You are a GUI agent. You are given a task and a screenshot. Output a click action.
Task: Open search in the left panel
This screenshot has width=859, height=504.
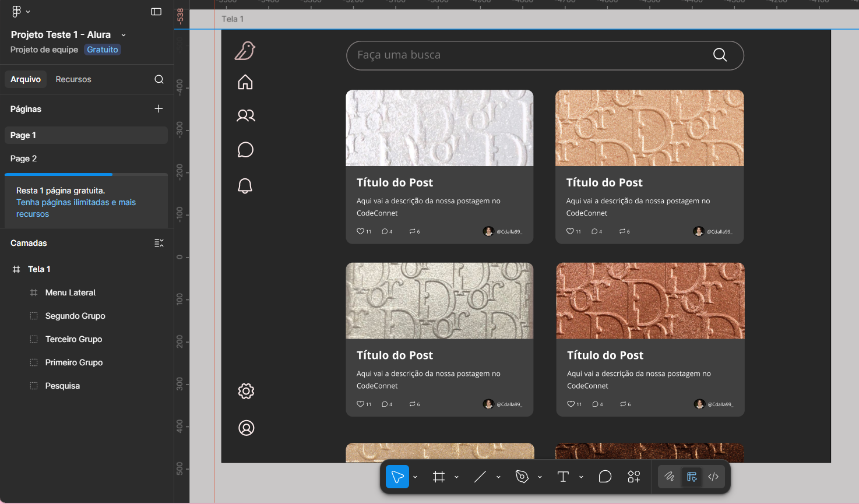(159, 79)
